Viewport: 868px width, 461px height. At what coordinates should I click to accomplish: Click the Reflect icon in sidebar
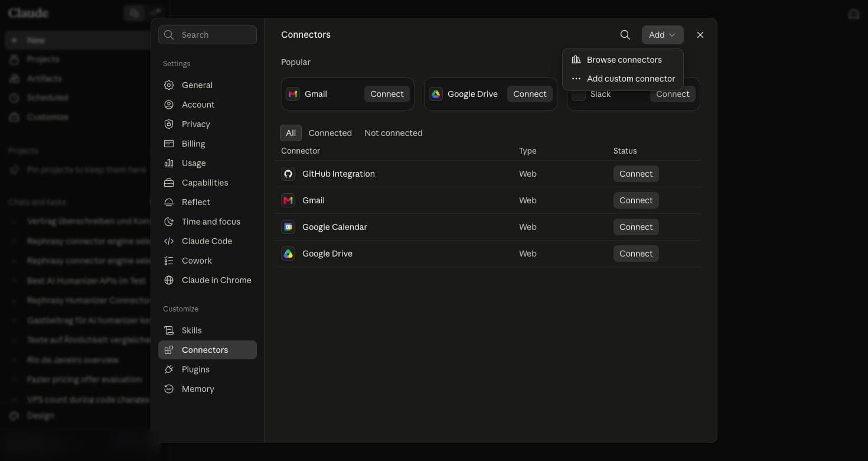169,202
